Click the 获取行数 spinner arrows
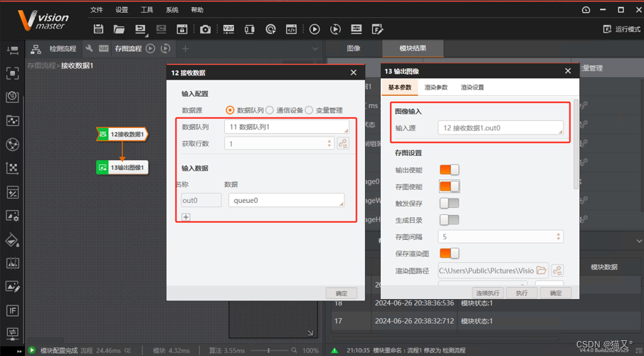 pyautogui.click(x=329, y=144)
